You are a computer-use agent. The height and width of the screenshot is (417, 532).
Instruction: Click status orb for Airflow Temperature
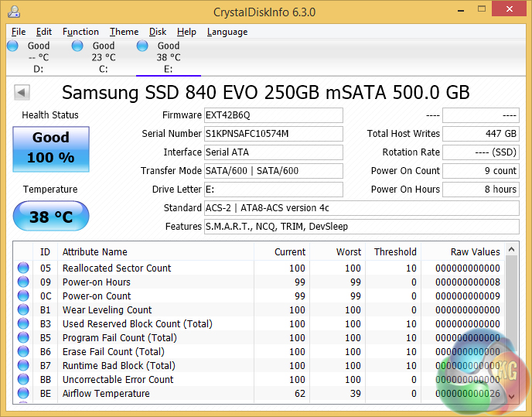coord(23,394)
